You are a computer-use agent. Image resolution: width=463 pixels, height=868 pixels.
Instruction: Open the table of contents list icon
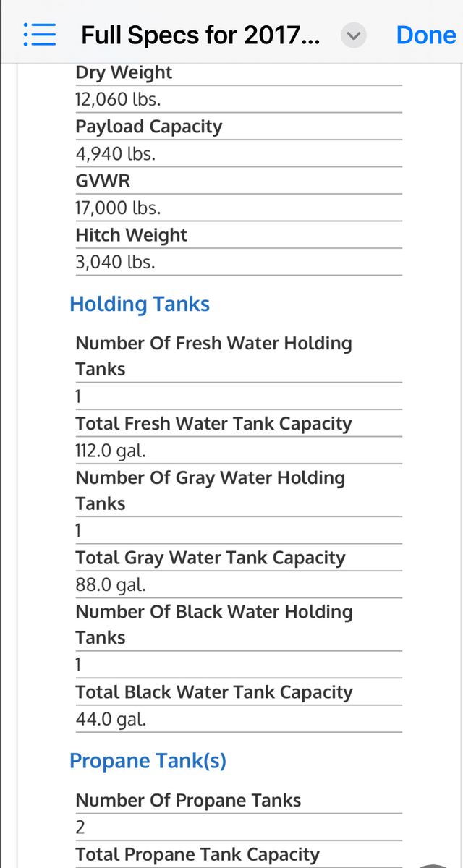click(x=39, y=35)
